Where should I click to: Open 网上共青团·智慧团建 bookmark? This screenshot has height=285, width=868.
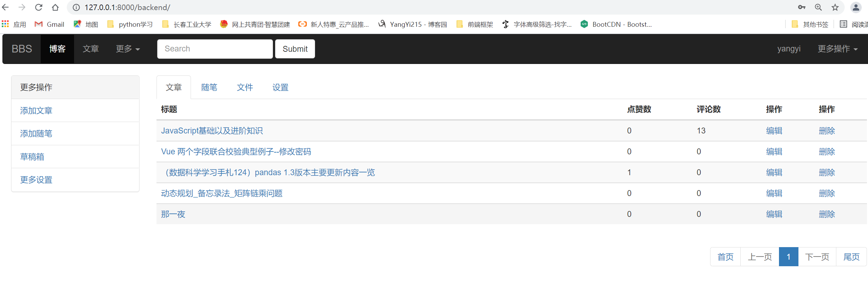click(255, 24)
